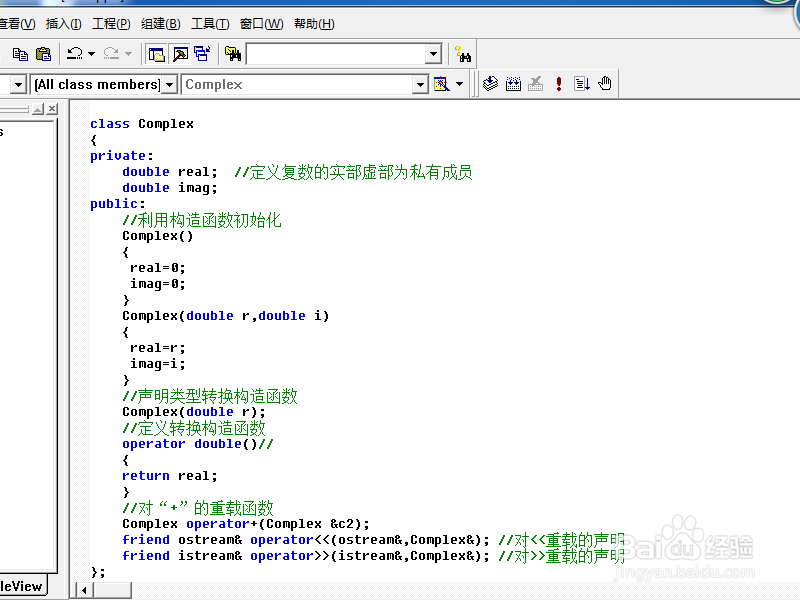Click the Go debug icon
Image resolution: width=800 pixels, height=600 pixels.
coord(582,84)
